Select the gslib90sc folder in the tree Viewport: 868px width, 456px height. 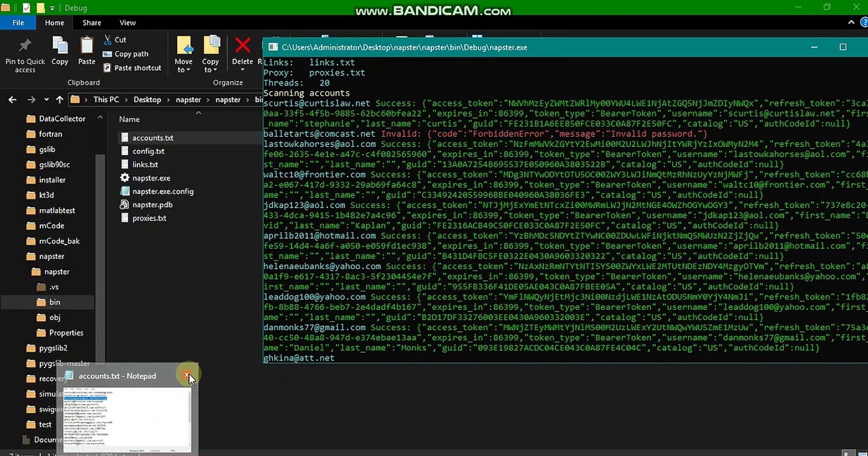[x=54, y=165]
